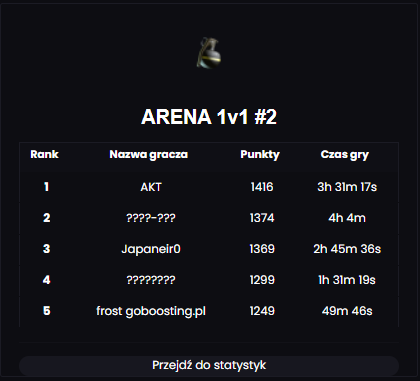
Task: Click the 3h 31m 17s play time
Action: (347, 187)
